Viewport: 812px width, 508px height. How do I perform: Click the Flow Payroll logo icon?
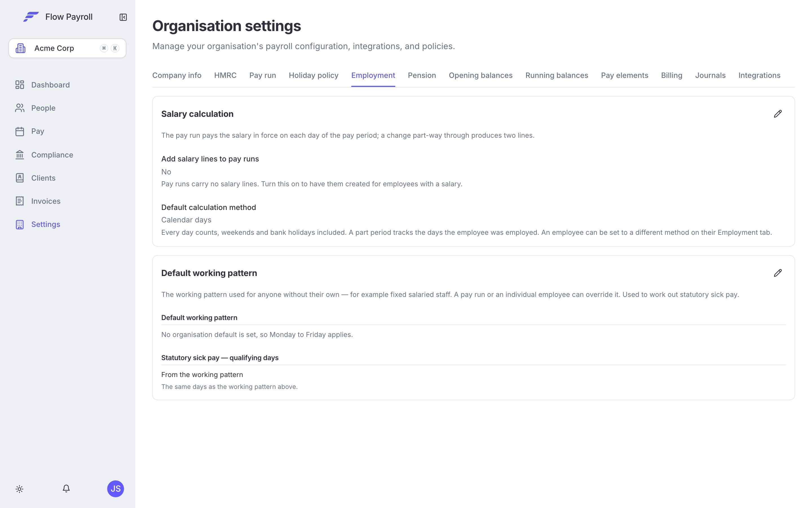pos(31,17)
